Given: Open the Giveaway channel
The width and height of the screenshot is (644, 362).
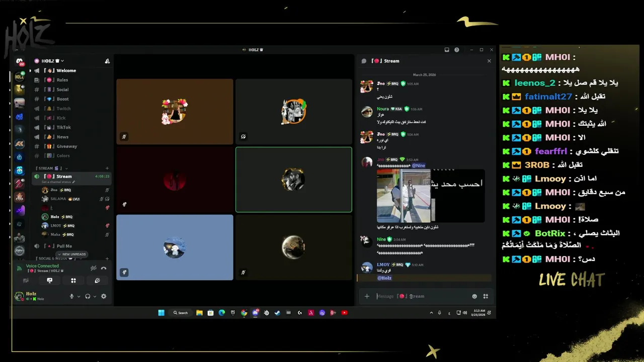Looking at the screenshot, I should coord(71,146).
